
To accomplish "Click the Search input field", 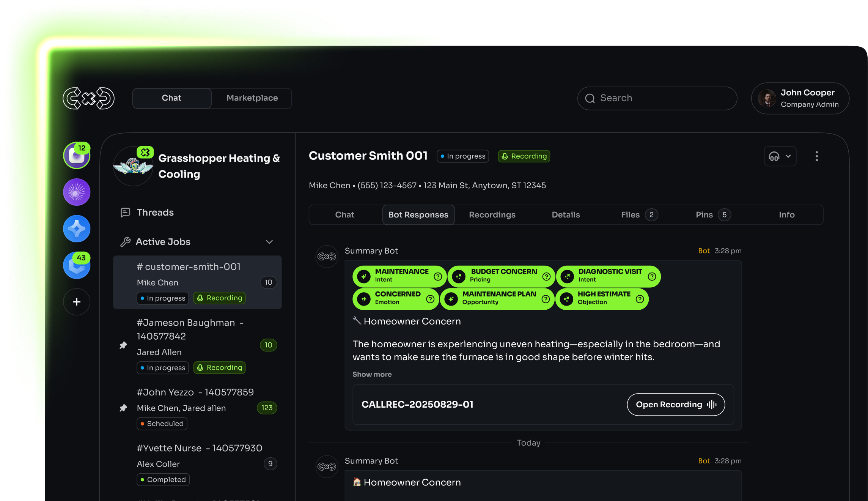I will pos(657,98).
